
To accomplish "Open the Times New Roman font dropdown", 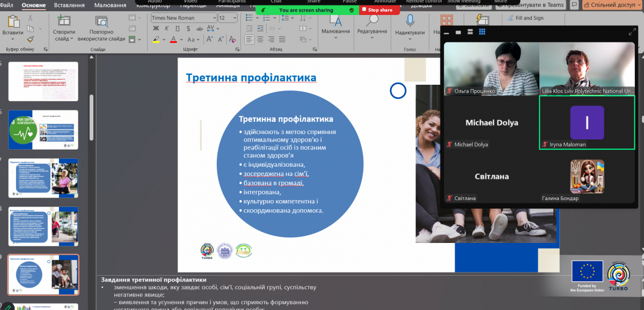I will (215, 18).
